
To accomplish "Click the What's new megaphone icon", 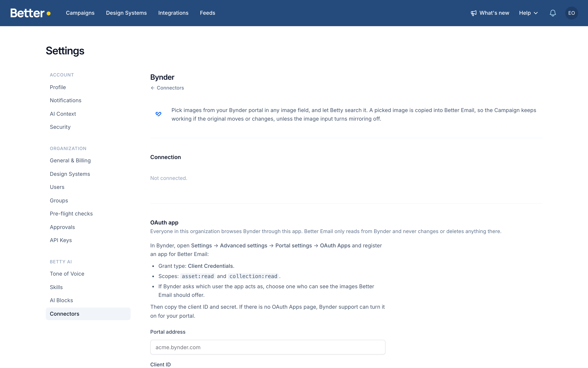I will coord(473,13).
